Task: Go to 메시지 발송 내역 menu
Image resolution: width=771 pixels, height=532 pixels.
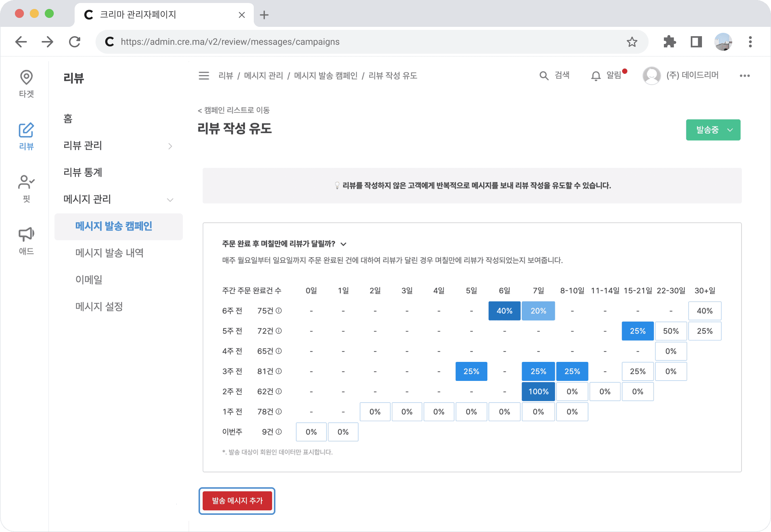Action: coord(109,253)
